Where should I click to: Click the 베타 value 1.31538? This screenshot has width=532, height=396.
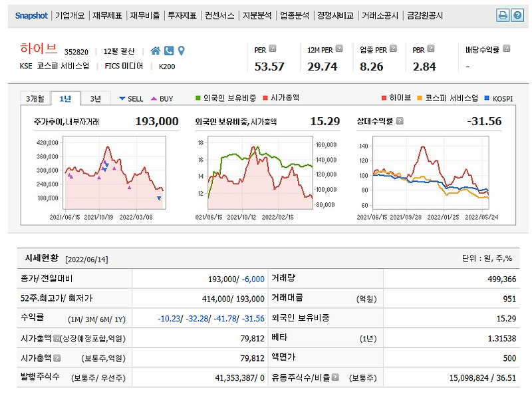tap(502, 338)
